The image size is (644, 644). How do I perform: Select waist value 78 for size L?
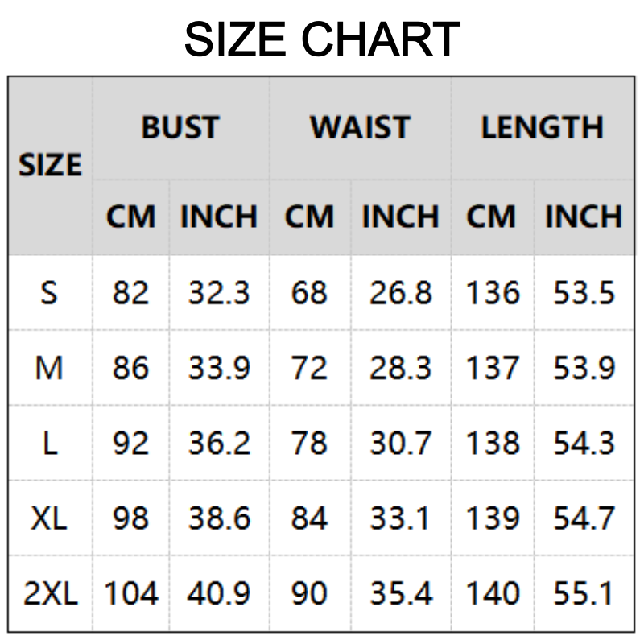[x=309, y=444]
